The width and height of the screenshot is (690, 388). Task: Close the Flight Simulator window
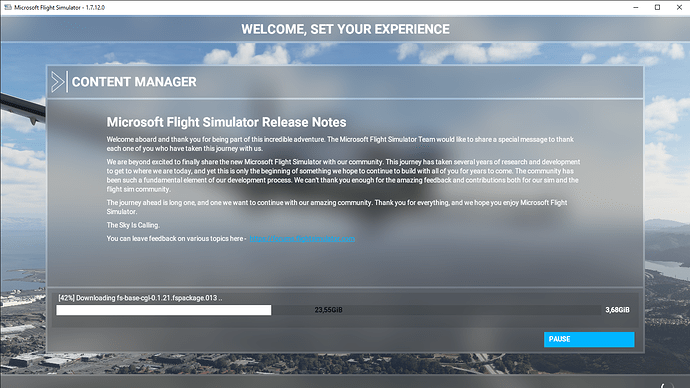[679, 7]
